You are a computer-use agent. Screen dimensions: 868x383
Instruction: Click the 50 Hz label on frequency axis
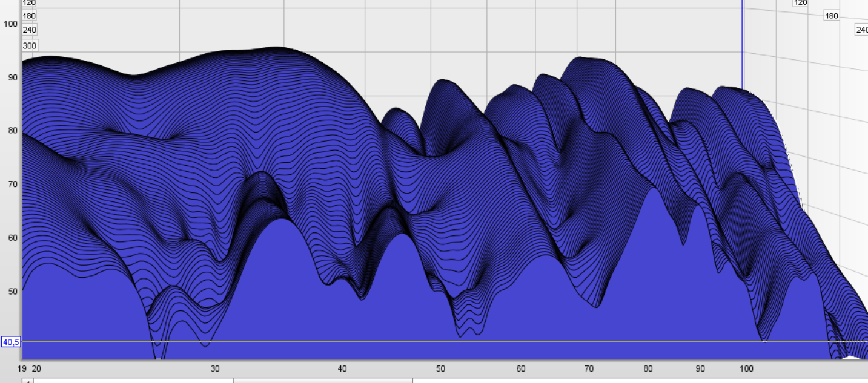(440, 368)
